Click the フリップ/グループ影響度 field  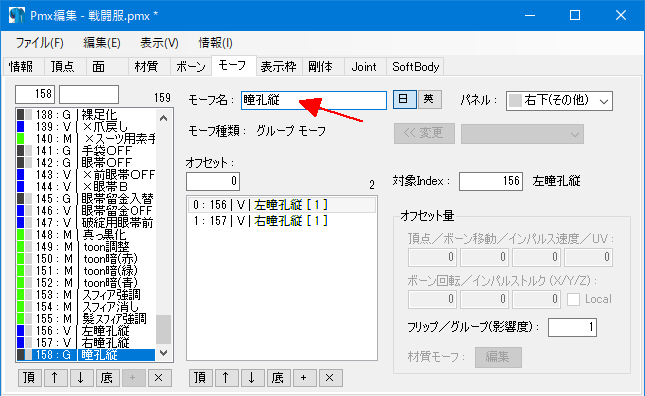[572, 327]
